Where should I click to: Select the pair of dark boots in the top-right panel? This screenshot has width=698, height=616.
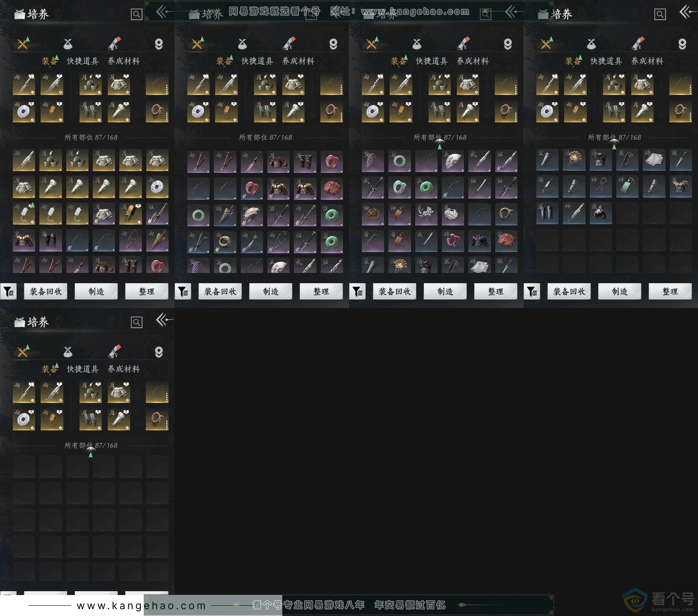[547, 213]
